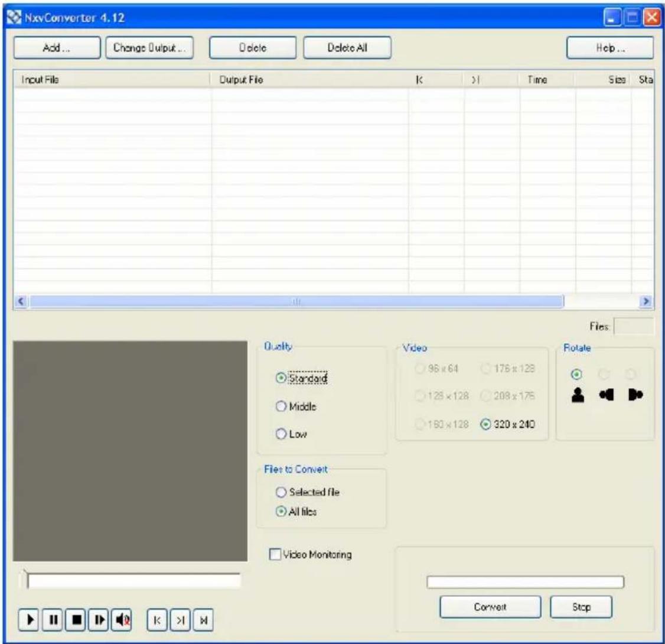This screenshot has height=644, width=665.
Task: Click the end marker column header
Action: pos(492,79)
